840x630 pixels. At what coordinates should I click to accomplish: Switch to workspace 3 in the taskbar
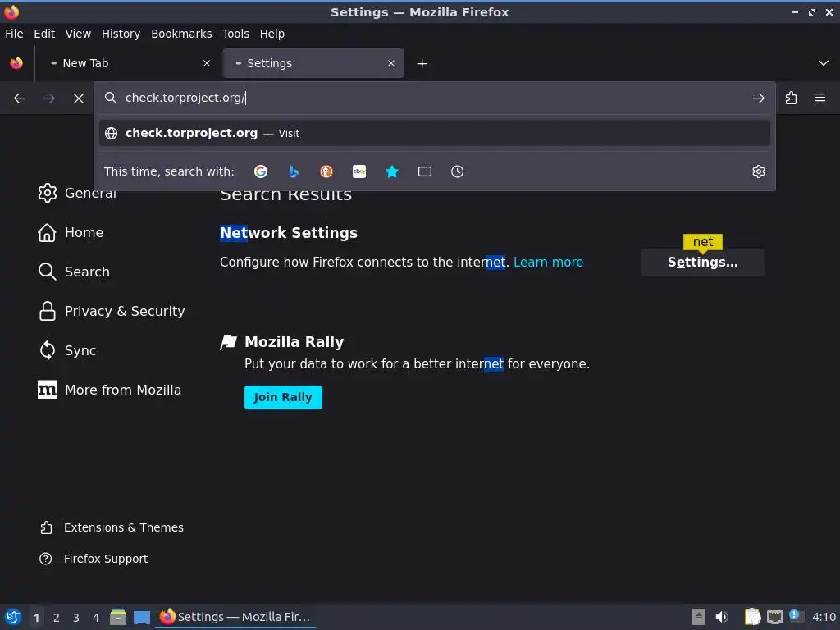(x=76, y=618)
